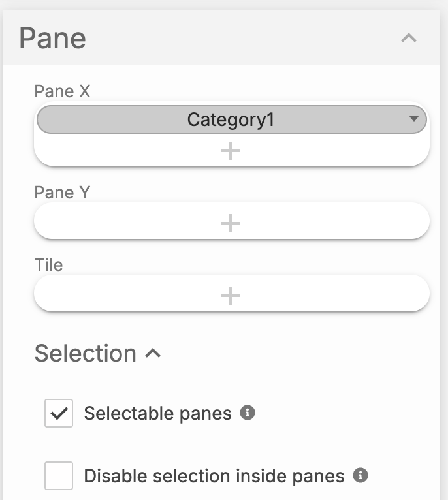Click the Pane section title
448x500 pixels.
coord(53,39)
